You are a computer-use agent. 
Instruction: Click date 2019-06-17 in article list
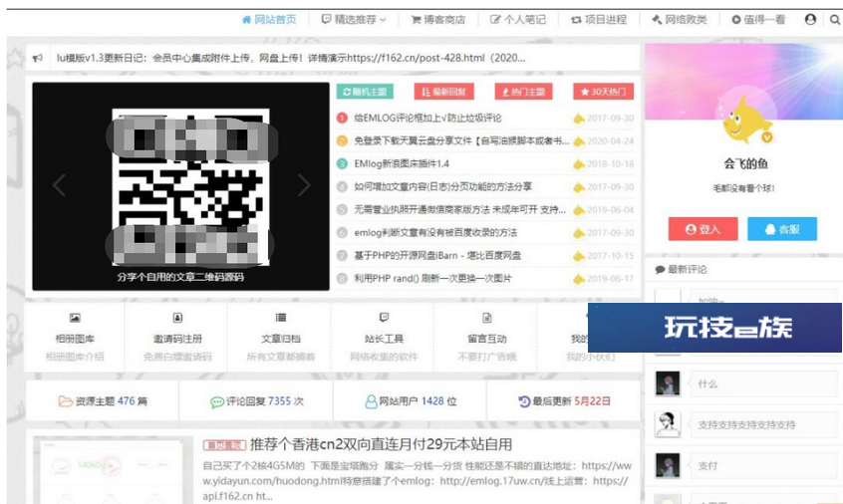coord(610,279)
